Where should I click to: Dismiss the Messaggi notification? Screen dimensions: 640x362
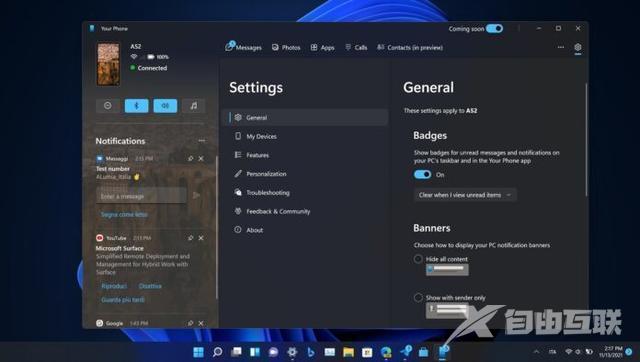(x=201, y=158)
